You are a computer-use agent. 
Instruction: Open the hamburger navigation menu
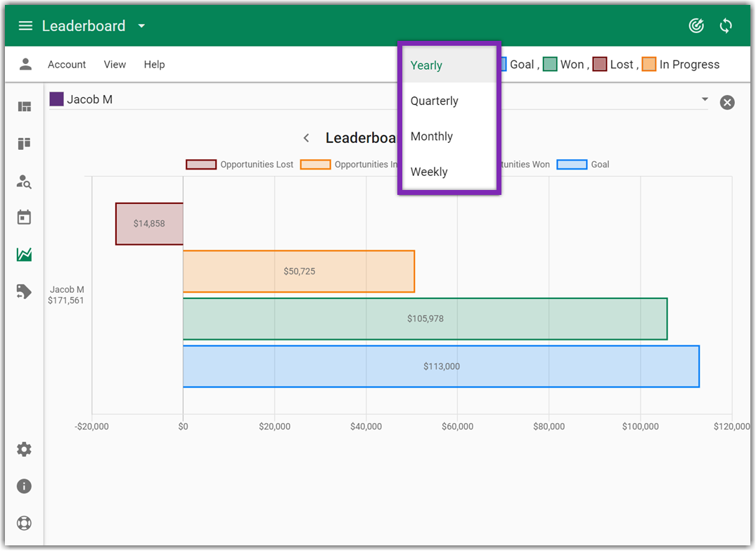pyautogui.click(x=25, y=25)
